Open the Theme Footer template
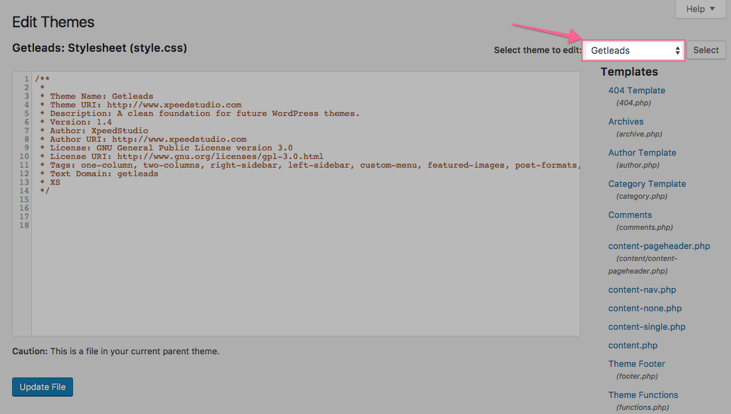This screenshot has height=414, width=731. point(636,364)
